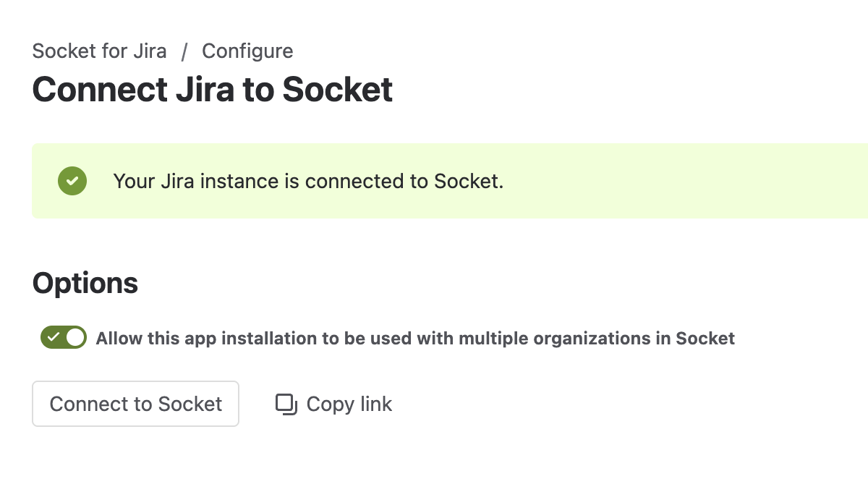The height and width of the screenshot is (492, 868).
Task: Click the checkmark inside the toggle switch
Action: click(x=54, y=337)
